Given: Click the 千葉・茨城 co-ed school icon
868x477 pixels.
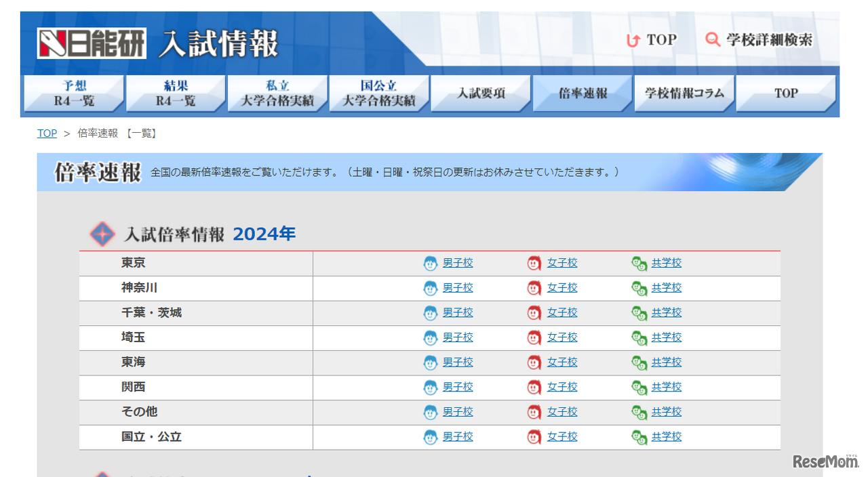Looking at the screenshot, I should tap(639, 313).
